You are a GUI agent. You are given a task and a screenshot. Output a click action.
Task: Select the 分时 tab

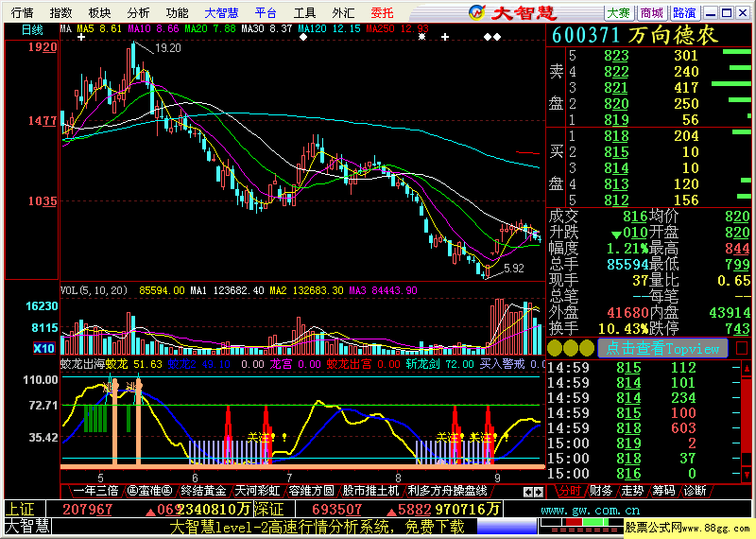click(x=570, y=491)
